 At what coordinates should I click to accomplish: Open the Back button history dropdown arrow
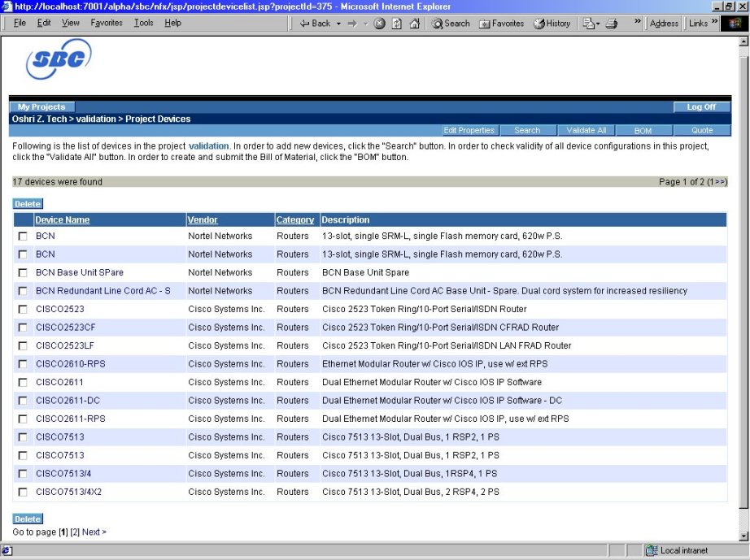click(x=338, y=24)
